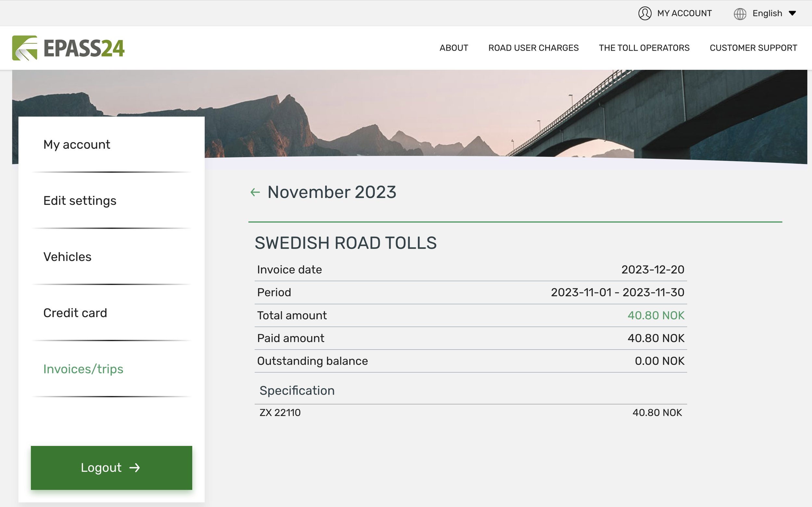Click the user profile icon in top bar
The image size is (812, 507).
pyautogui.click(x=645, y=13)
